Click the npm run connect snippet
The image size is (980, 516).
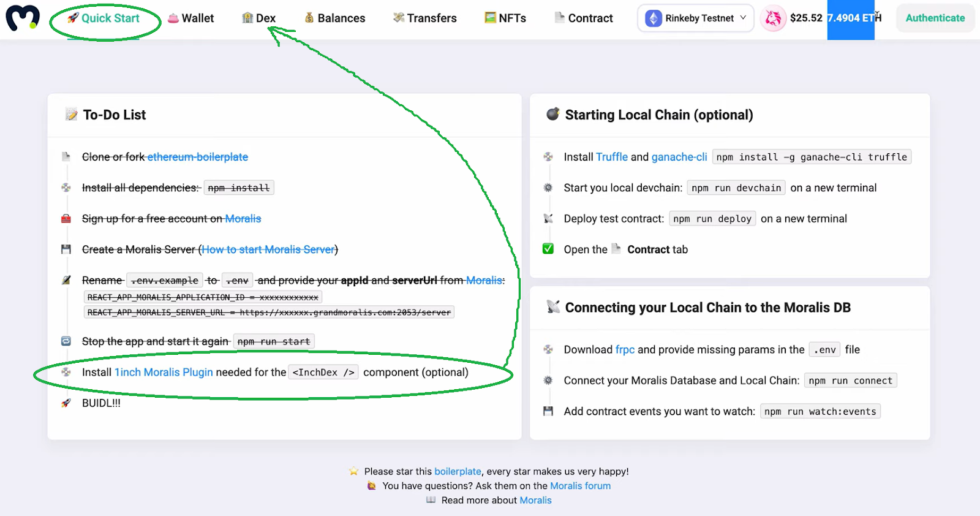click(851, 381)
